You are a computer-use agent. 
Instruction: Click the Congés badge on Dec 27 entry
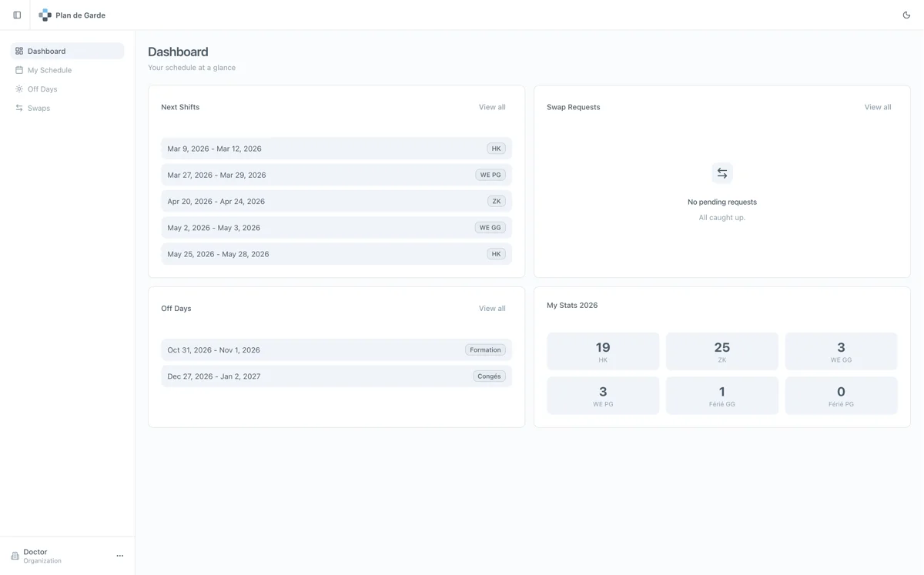tap(489, 376)
